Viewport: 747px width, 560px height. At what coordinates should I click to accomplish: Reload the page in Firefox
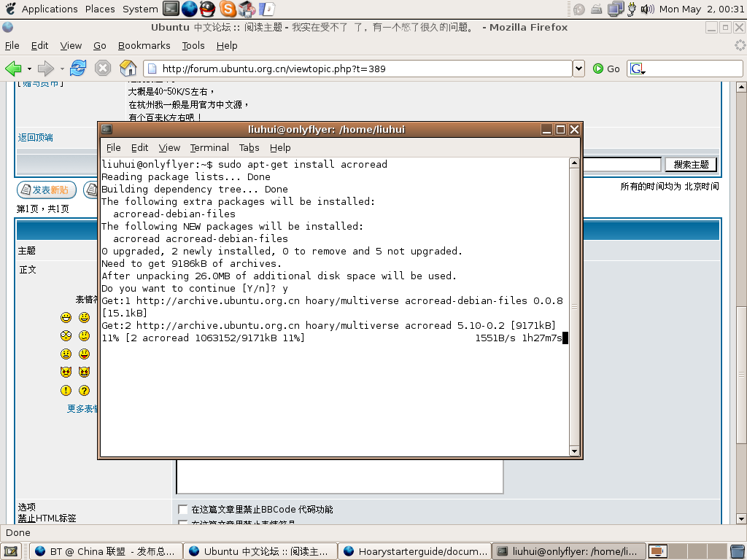[77, 68]
